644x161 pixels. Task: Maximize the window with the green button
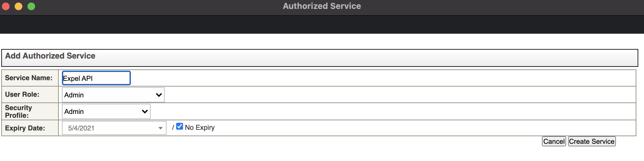coord(31,6)
